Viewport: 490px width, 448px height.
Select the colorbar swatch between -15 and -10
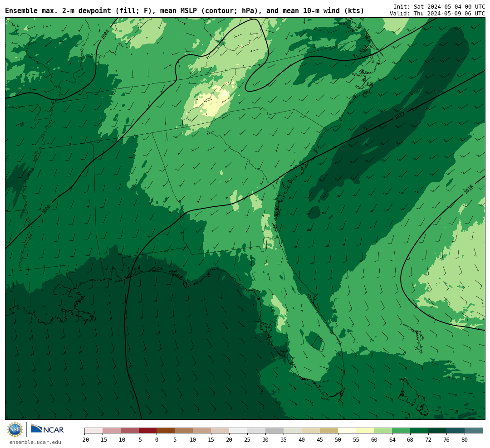pyautogui.click(x=112, y=431)
